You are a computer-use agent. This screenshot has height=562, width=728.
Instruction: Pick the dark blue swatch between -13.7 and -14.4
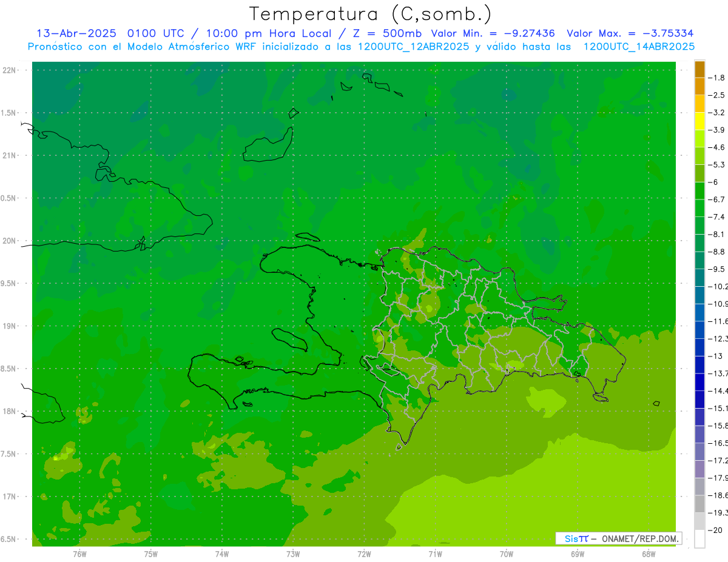click(x=699, y=382)
